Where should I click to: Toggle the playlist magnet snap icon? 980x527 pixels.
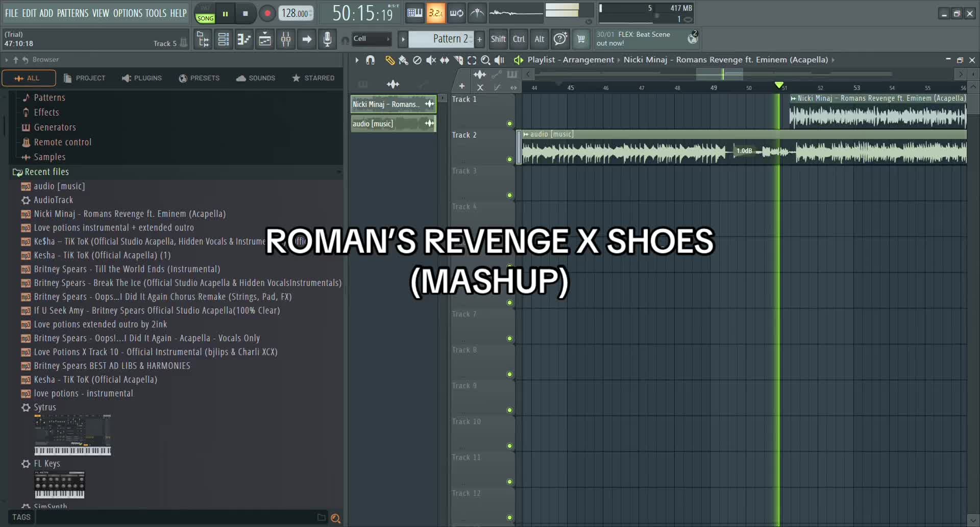tap(371, 60)
